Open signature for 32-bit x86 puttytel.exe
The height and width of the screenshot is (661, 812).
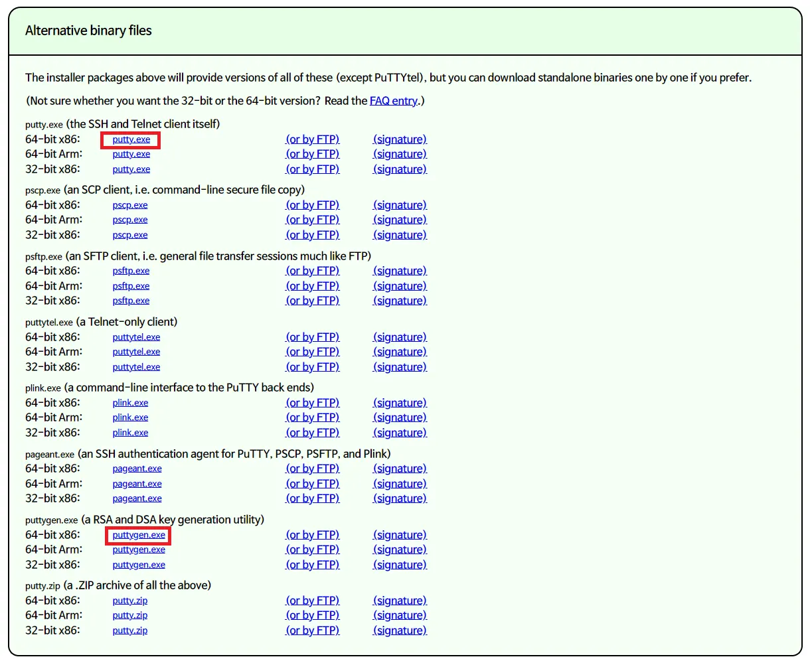click(x=400, y=367)
